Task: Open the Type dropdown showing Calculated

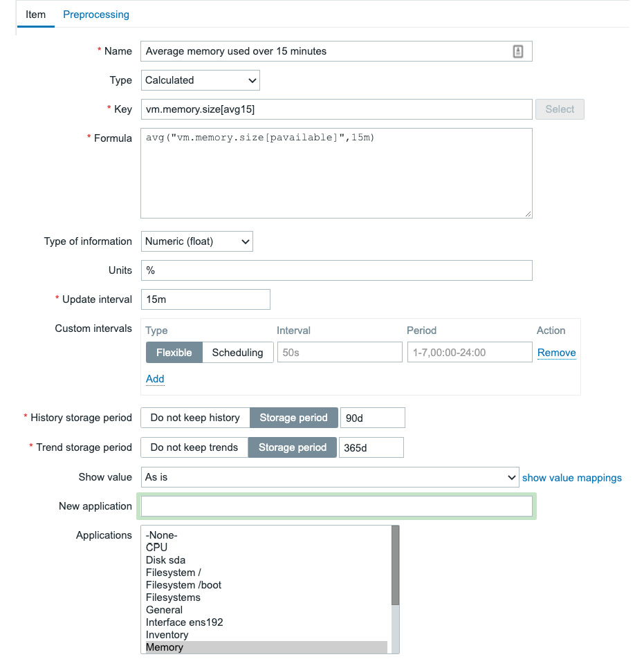Action: [x=200, y=80]
